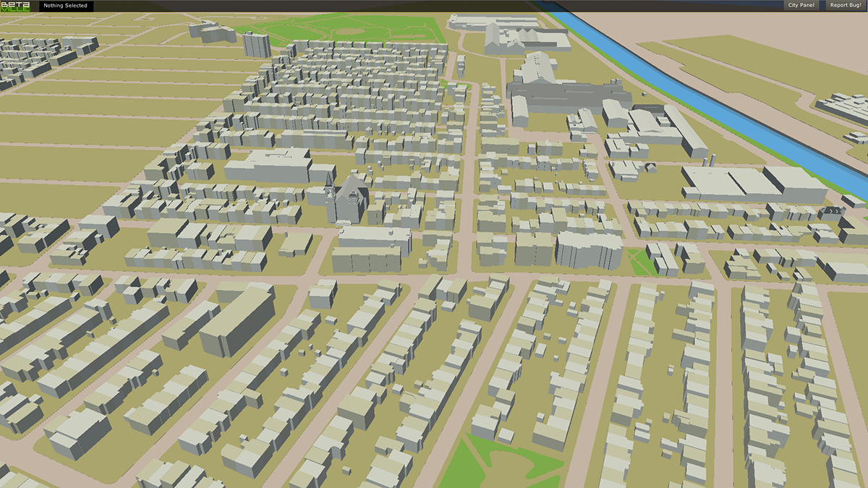The width and height of the screenshot is (868, 488).
Task: Click the large flat building left of church
Action: (x=268, y=167)
